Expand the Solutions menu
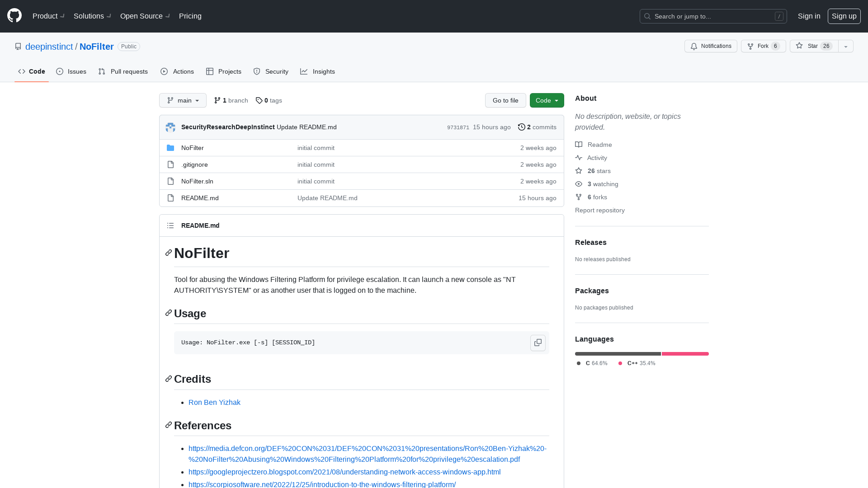 (x=93, y=16)
